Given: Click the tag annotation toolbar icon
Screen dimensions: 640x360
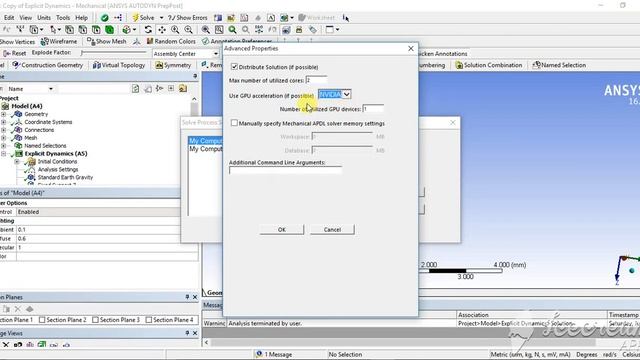Looking at the screenshot, I should (x=313, y=29).
